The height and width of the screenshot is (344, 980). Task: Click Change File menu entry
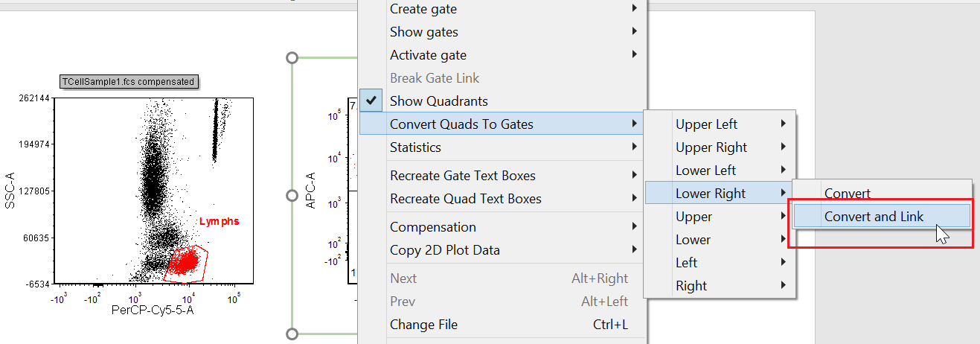(423, 325)
